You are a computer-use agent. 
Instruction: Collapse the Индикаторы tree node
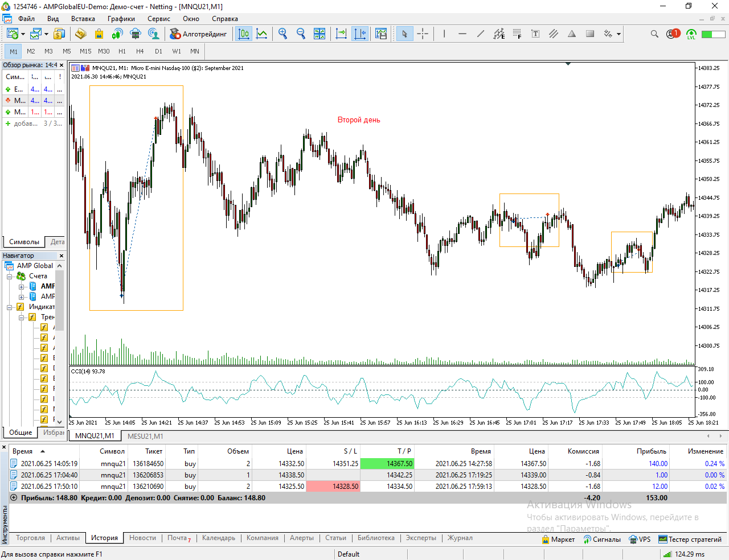(x=9, y=307)
